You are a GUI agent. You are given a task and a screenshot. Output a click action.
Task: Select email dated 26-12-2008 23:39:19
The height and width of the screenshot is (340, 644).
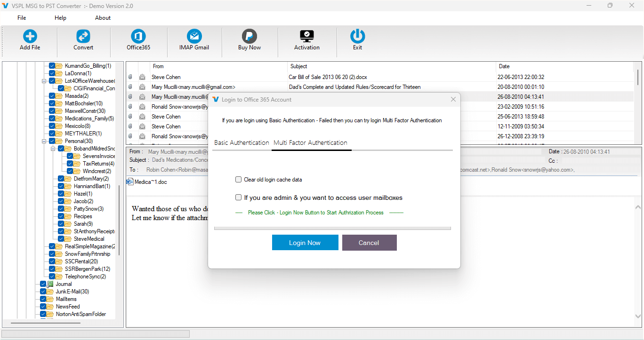pos(380,136)
